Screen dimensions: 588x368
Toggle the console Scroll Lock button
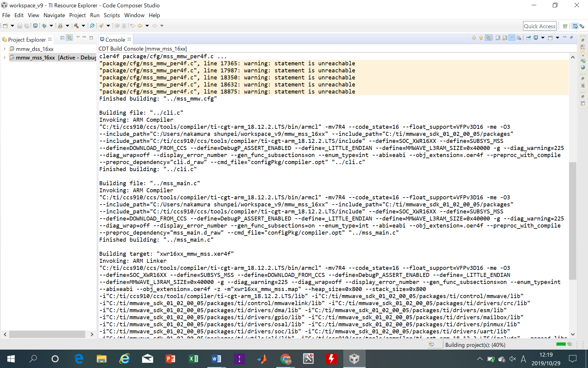(x=505, y=38)
